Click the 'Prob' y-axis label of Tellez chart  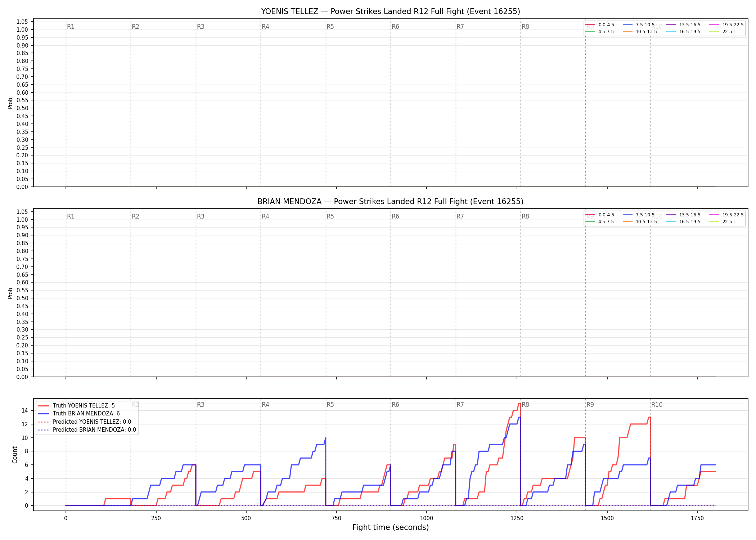click(x=10, y=103)
